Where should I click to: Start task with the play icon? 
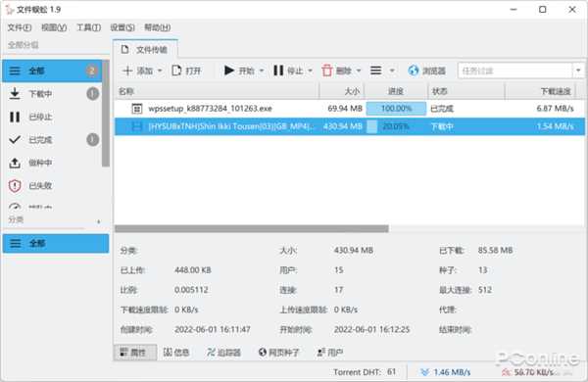(228, 71)
